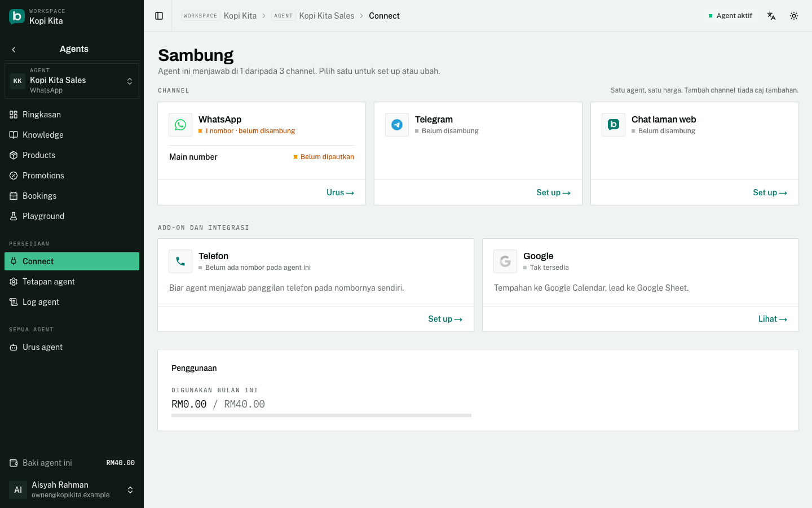Click the Kopi Kita workspace logo
The width and height of the screenshot is (812, 508).
(17, 16)
